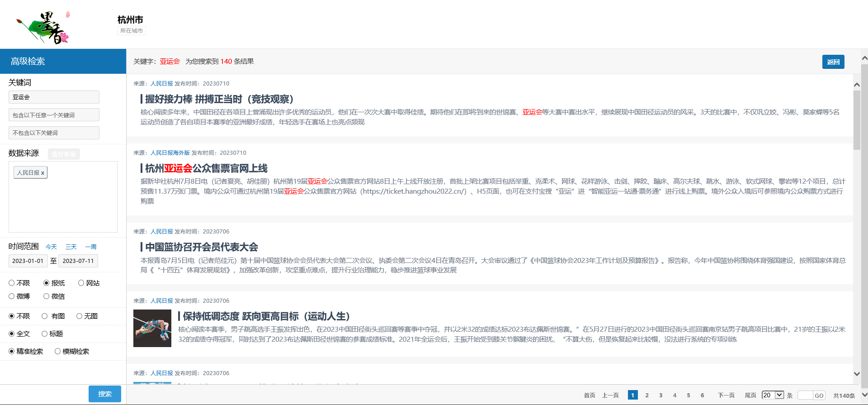
Task: Open the end date field 2023-07-11
Action: click(x=78, y=261)
